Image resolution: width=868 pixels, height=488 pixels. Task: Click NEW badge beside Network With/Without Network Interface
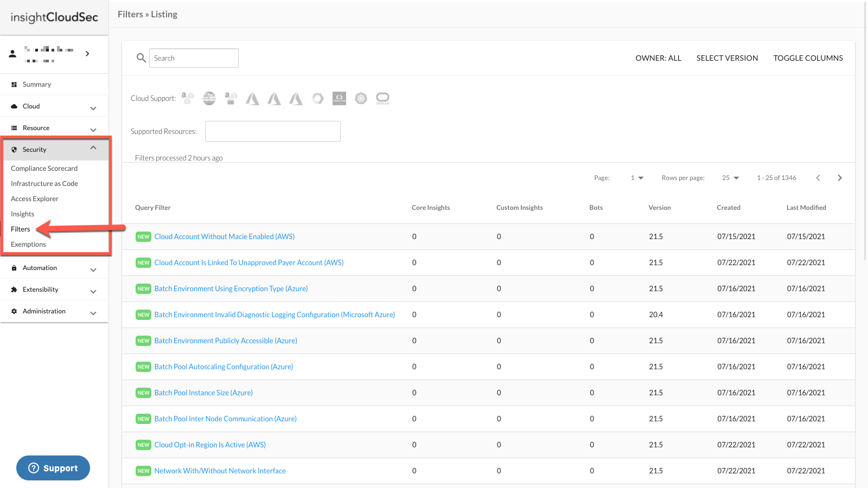click(143, 471)
